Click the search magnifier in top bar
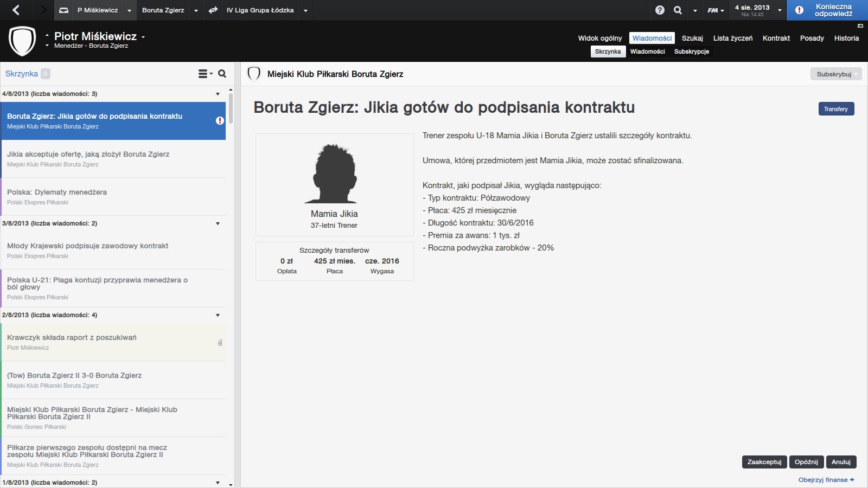 [x=678, y=10]
